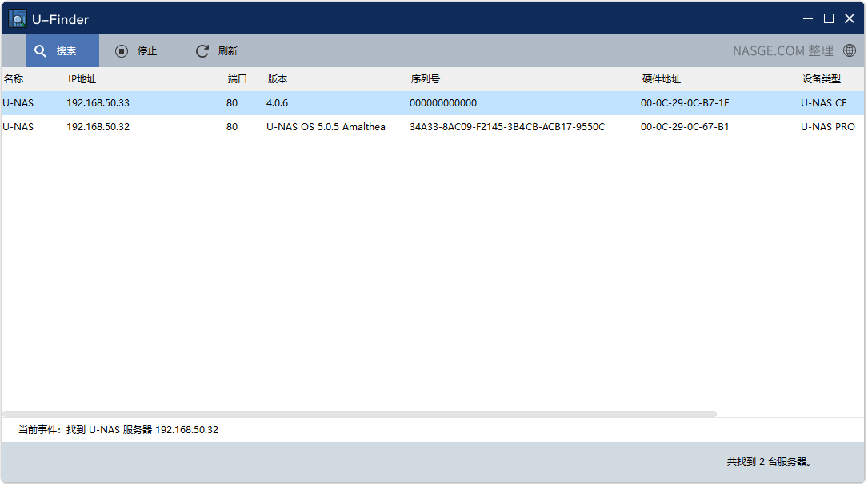Screen dimensions: 868x486
Task: Click serial 34A33-8AC09-F2145-3B4CB-ACB17-9550C
Action: coord(507,126)
